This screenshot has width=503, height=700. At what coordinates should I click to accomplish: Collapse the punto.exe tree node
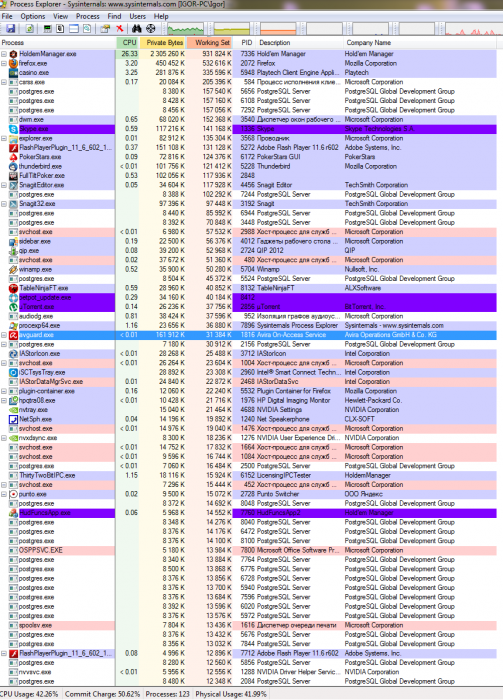4,494
